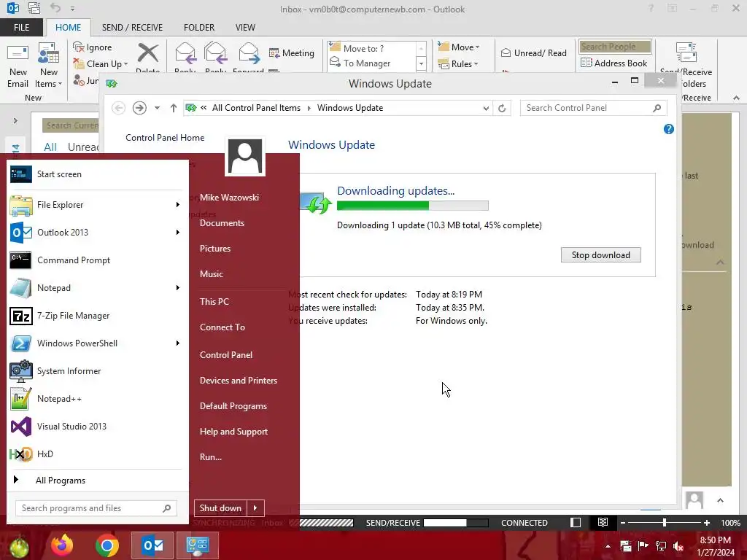Image resolution: width=747 pixels, height=560 pixels.
Task: Open the FILE tab in Outlook
Action: click(x=21, y=28)
